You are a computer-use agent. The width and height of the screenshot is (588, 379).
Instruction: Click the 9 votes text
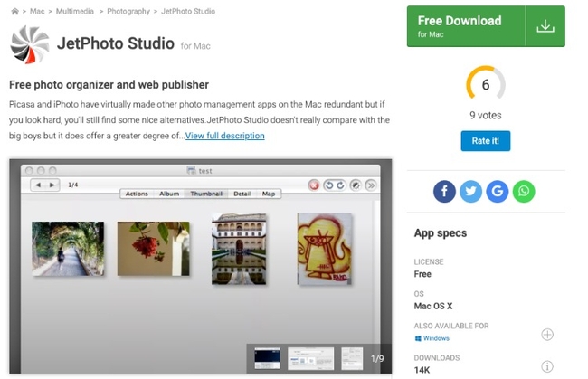(486, 115)
